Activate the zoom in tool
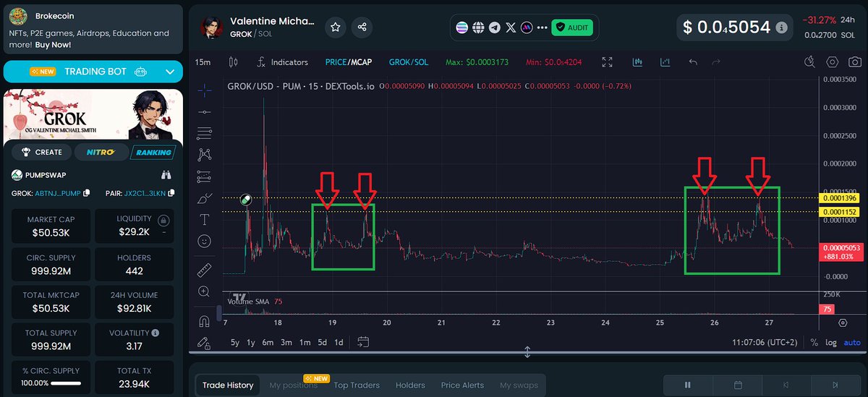Viewport: 868px width, 397px height. point(205,291)
